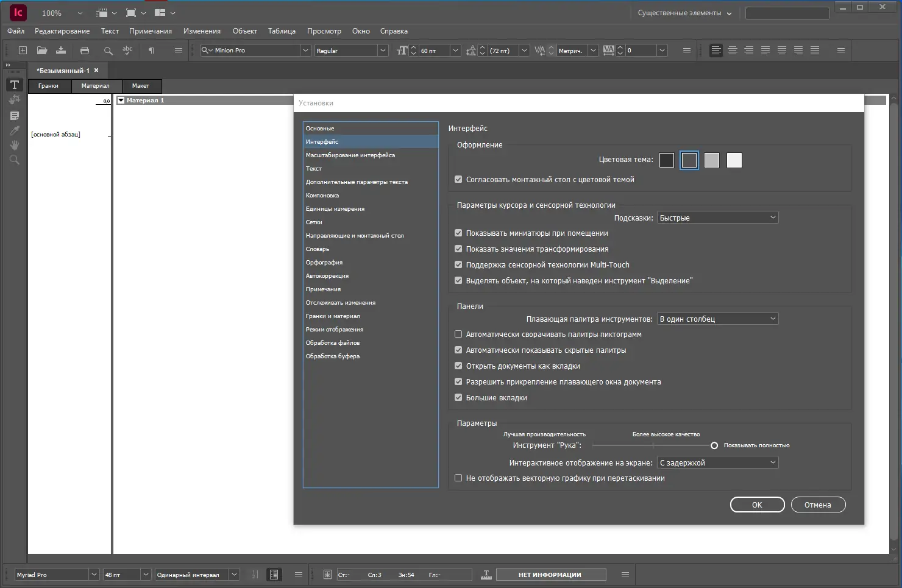Select the Zoom tool magnifier icon

(x=15, y=160)
